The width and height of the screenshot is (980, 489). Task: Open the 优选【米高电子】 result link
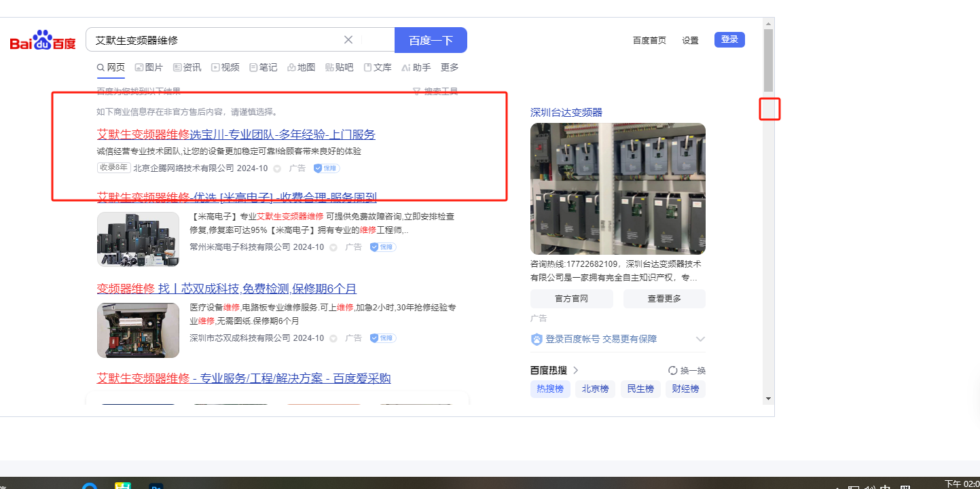[237, 198]
